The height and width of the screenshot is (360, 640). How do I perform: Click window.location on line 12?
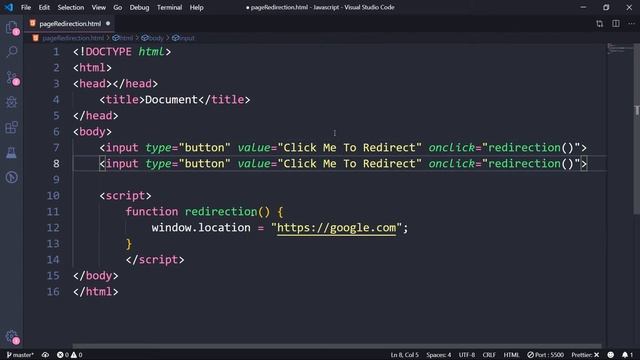pos(201,228)
